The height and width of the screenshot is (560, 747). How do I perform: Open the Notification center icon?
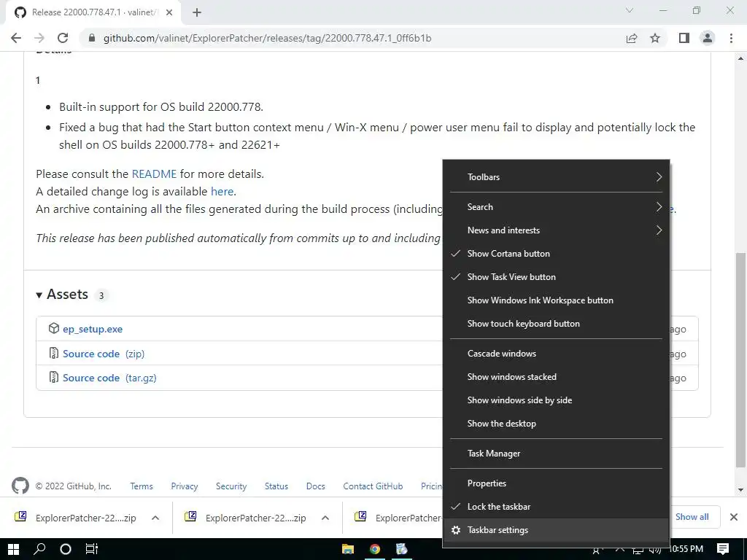coord(723,549)
